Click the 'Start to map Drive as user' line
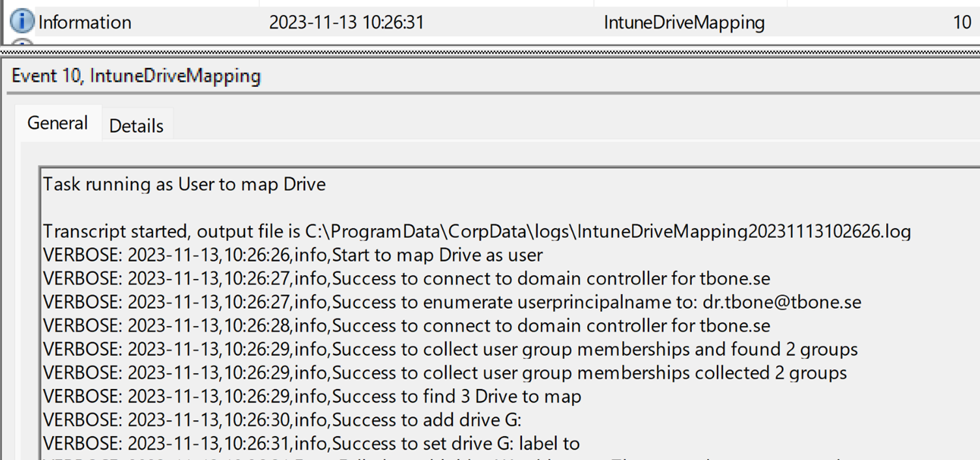 click(293, 255)
